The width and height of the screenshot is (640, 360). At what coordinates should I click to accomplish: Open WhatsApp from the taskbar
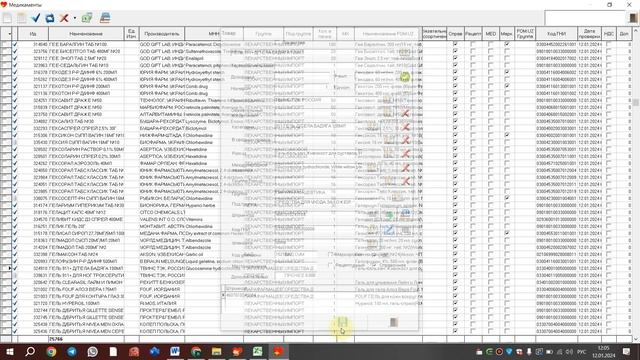click(93, 351)
